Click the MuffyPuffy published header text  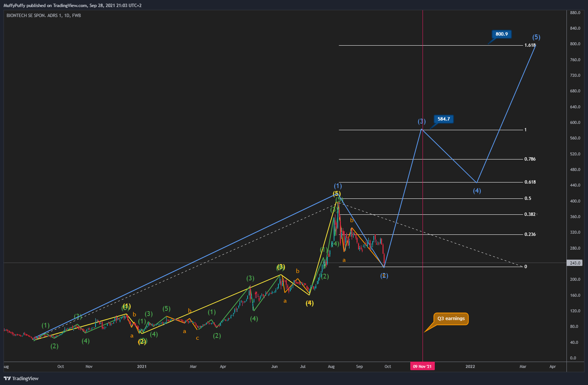tap(72, 6)
